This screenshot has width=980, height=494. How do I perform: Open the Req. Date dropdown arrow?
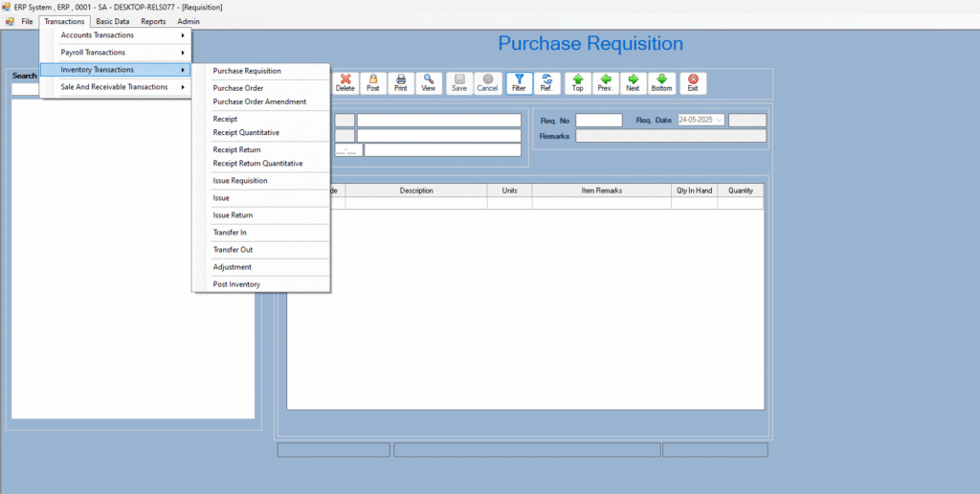point(719,121)
